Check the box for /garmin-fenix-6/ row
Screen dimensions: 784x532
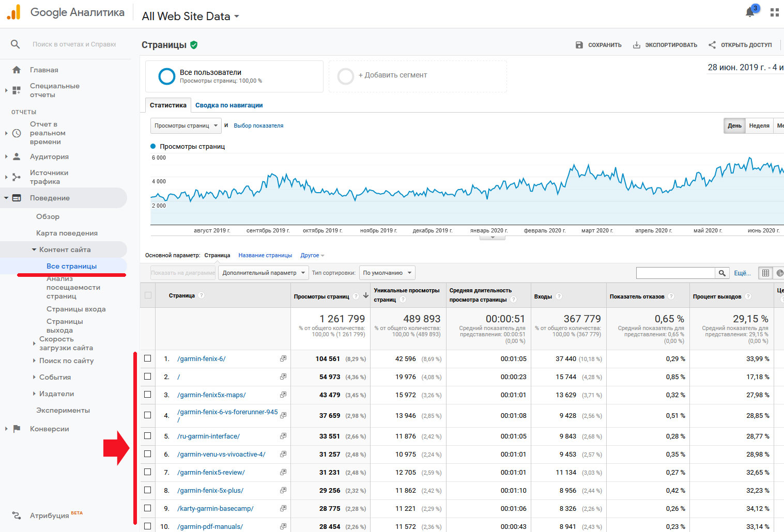pyautogui.click(x=148, y=358)
